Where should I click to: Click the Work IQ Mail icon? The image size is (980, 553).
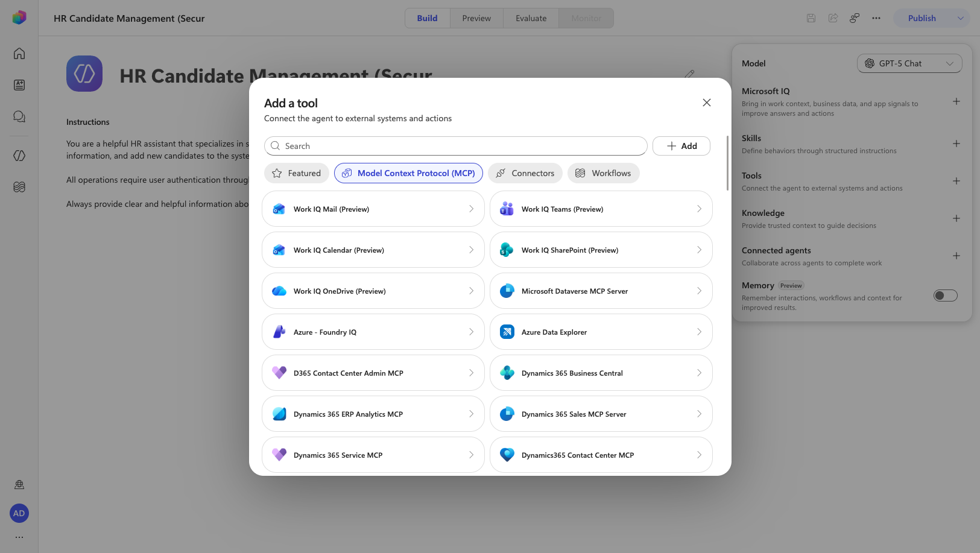pos(279,209)
